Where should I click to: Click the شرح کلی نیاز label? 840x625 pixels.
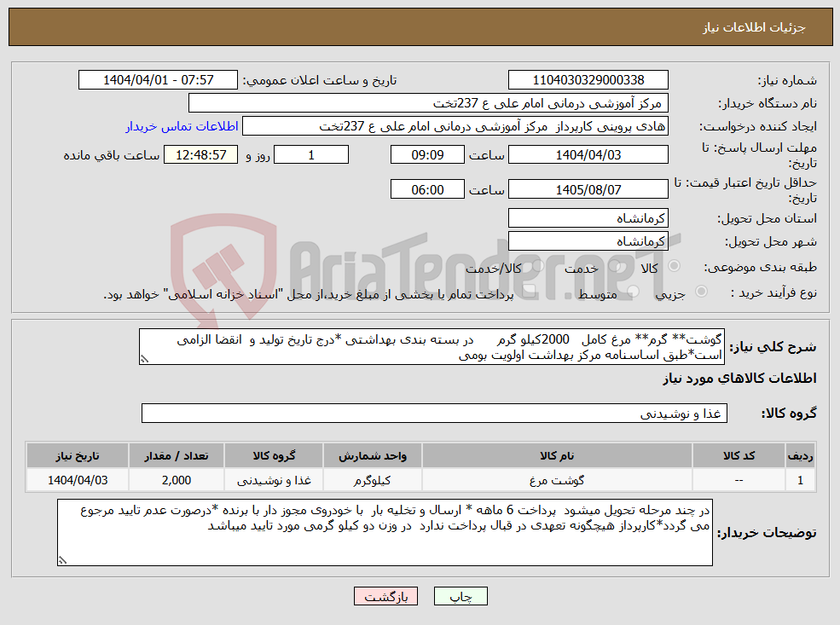pos(773,347)
